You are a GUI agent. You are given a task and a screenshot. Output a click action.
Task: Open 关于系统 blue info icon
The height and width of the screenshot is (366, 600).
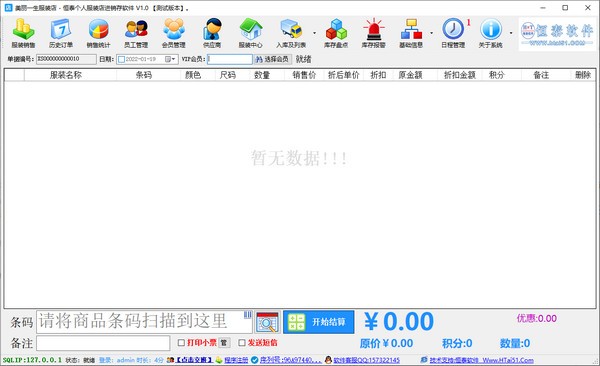click(491, 33)
